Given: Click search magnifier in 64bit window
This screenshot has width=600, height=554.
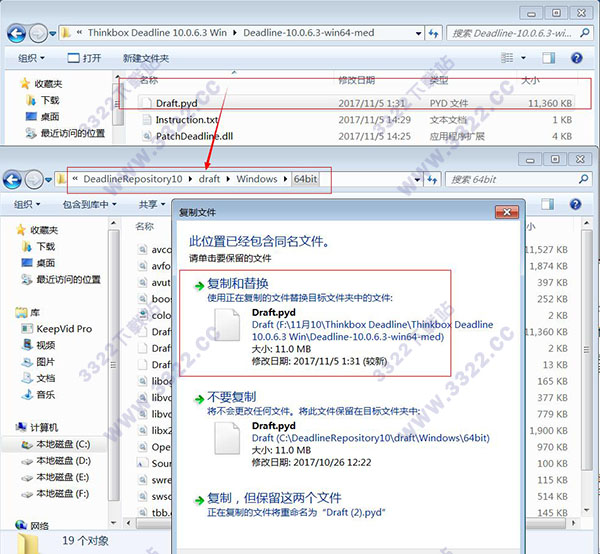Looking at the screenshot, I should [583, 179].
